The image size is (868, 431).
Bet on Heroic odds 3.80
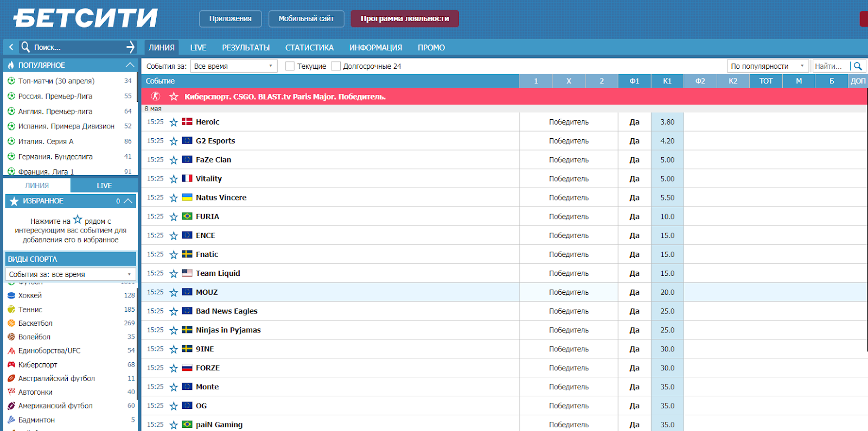pos(667,122)
